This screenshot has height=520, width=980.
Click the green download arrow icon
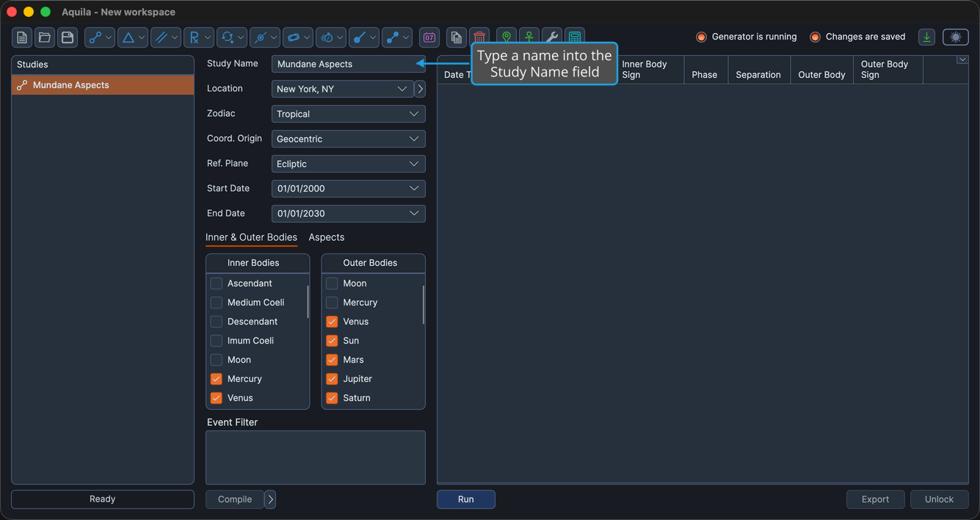(927, 37)
